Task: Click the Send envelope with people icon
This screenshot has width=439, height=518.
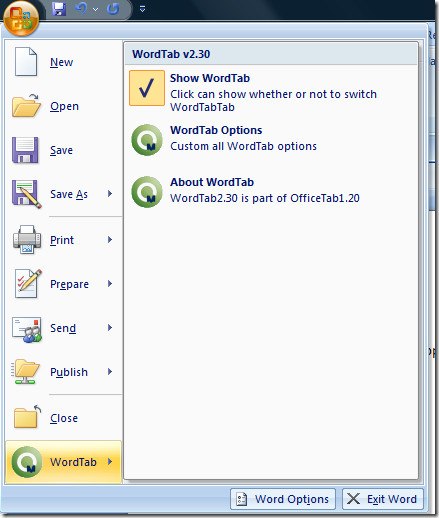Action: [27, 329]
